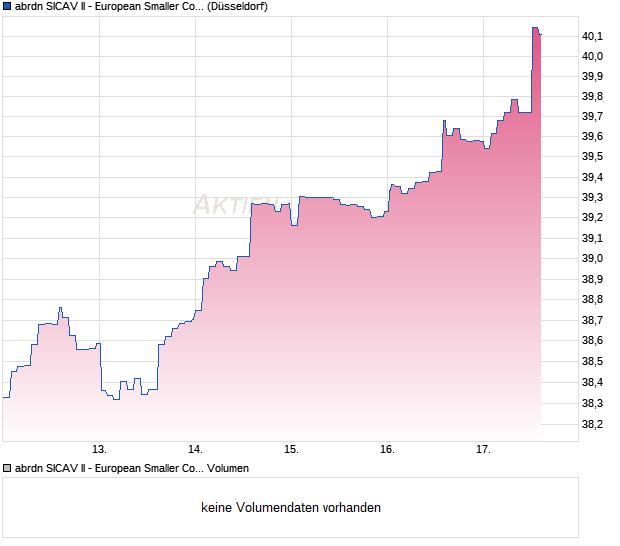Image resolution: width=620 pixels, height=546 pixels.
Task: Click the 39,8 price label on the y-axis
Action: (x=592, y=97)
